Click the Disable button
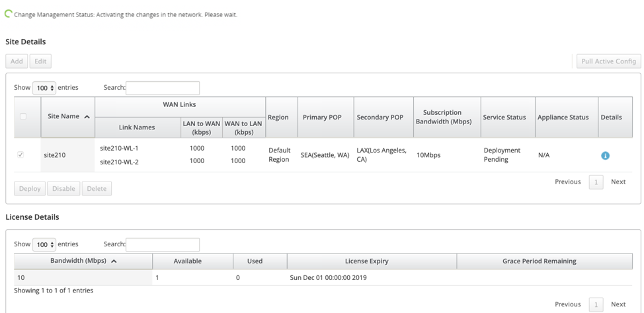The image size is (644, 313). tap(63, 189)
